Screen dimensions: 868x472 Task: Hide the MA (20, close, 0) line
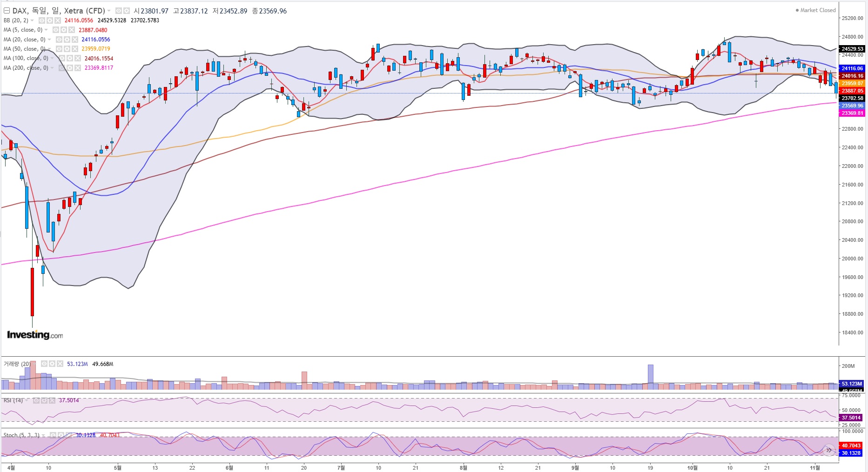[x=59, y=40]
